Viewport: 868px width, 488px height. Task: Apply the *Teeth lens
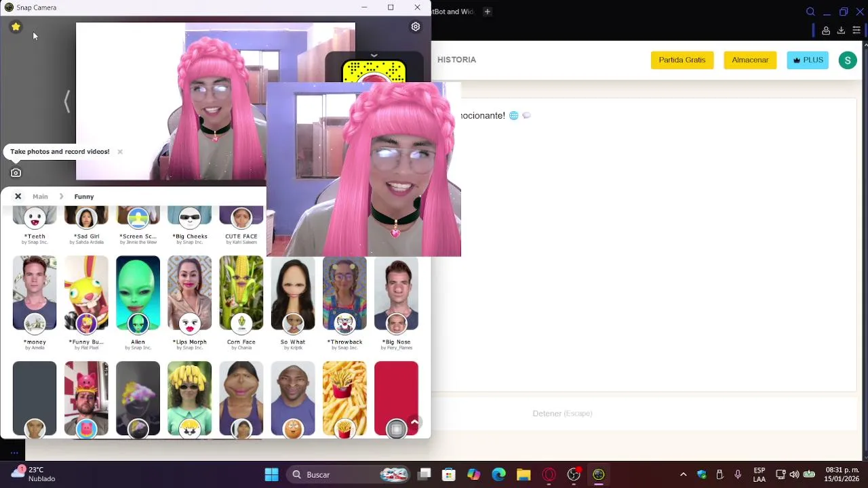[x=35, y=226]
